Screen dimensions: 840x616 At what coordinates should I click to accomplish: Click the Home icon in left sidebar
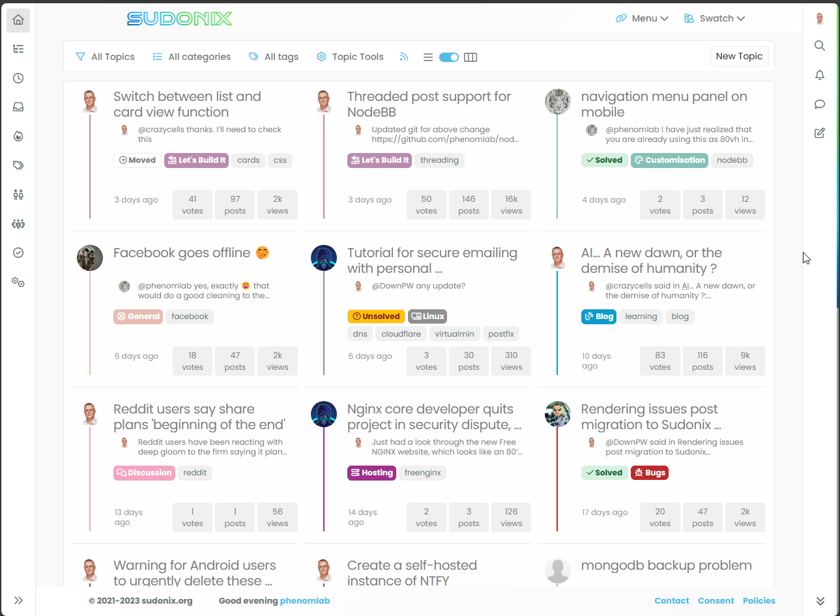tap(18, 20)
